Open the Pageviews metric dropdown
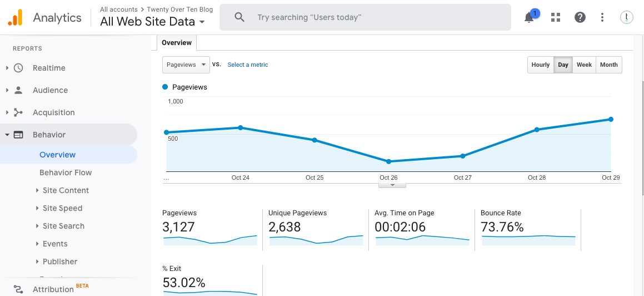 (x=186, y=65)
